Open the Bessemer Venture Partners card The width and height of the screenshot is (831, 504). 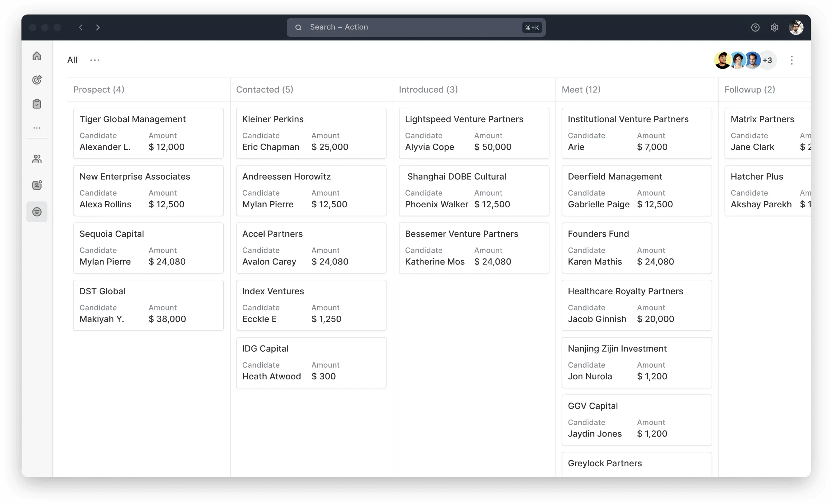pyautogui.click(x=474, y=248)
